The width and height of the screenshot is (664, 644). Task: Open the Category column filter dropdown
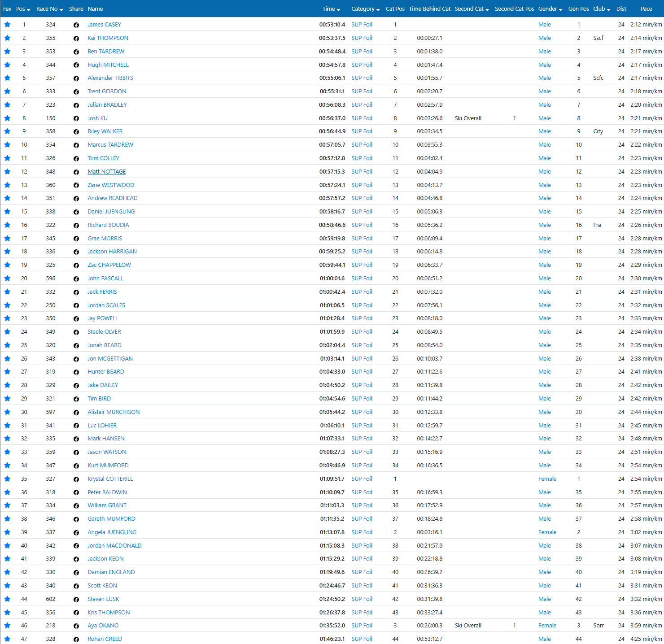[x=365, y=9]
